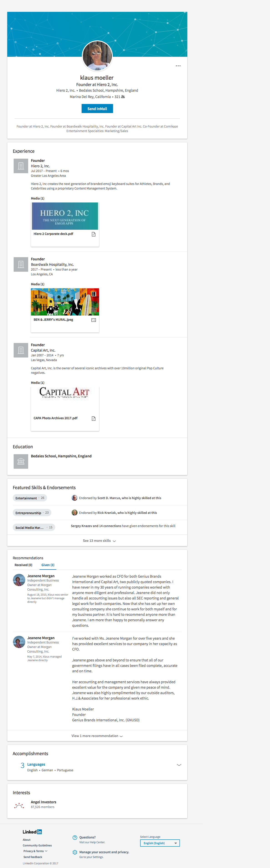270x868 pixels.
Task: Open the three-dot more actions menu
Action: 178,66
